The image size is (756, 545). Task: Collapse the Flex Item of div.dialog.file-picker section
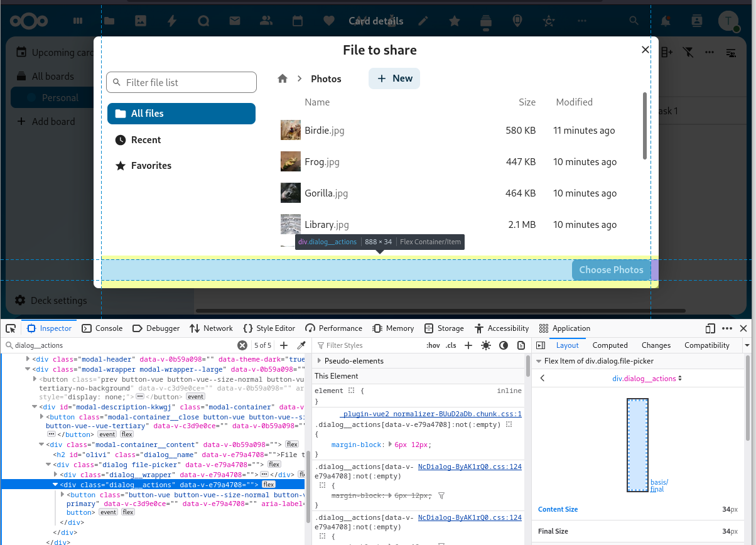[539, 361]
